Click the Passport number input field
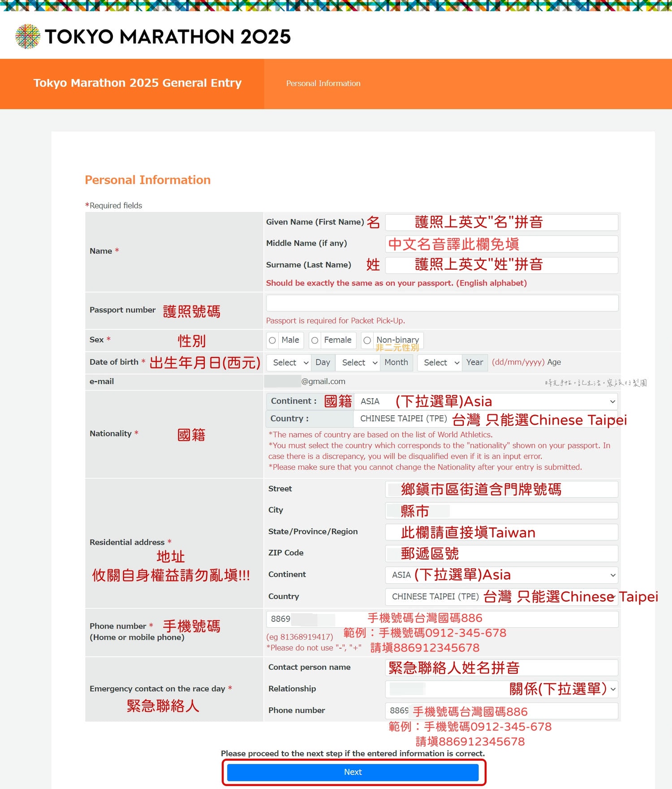This screenshot has width=672, height=789. (442, 303)
